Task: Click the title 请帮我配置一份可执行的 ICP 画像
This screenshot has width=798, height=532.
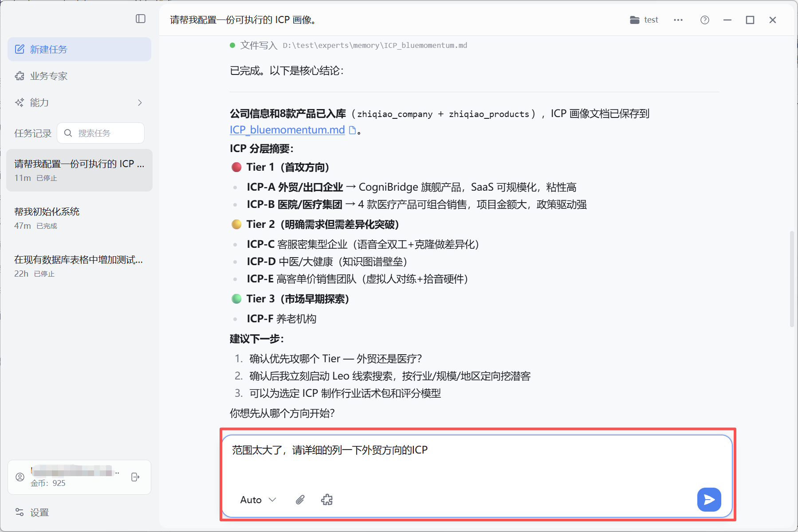Action: pos(243,20)
